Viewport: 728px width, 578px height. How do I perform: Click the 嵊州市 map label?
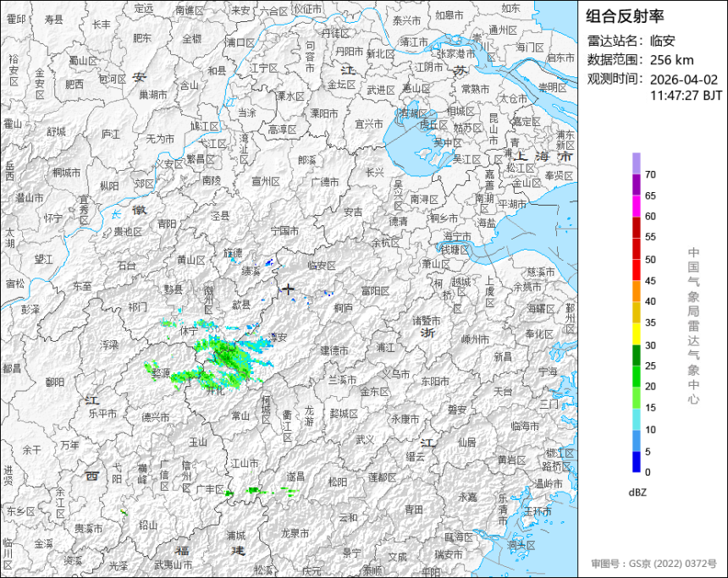476,339
